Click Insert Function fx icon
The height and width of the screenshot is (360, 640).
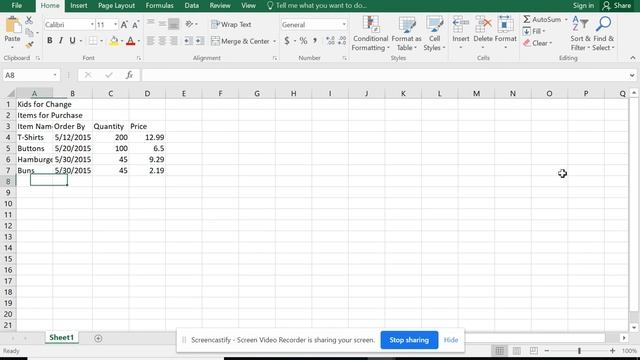coord(129,75)
